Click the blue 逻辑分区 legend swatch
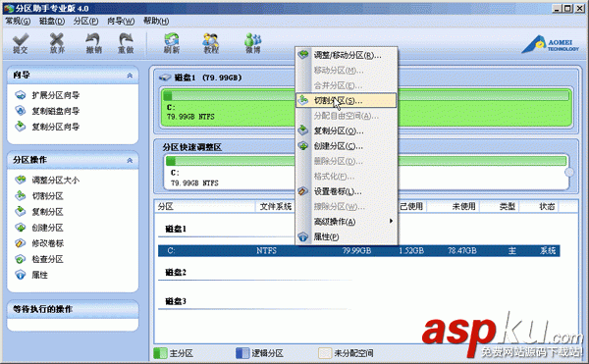Viewport: 589px width, 364px height. tap(242, 353)
